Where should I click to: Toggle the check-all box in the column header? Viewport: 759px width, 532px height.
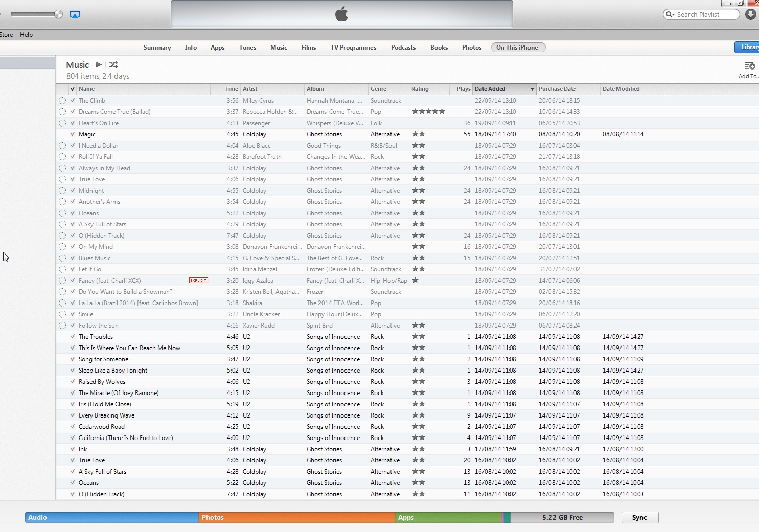(x=73, y=89)
